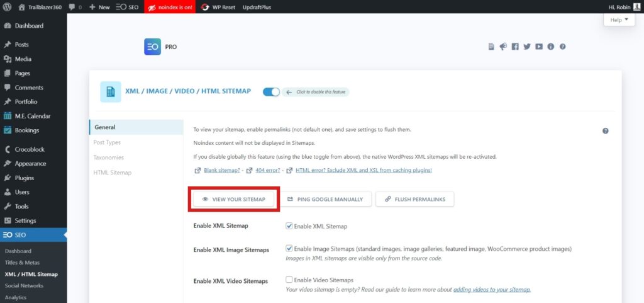Open UpdraftPlus in the admin bar
This screenshot has height=303, width=644.
[x=257, y=7]
